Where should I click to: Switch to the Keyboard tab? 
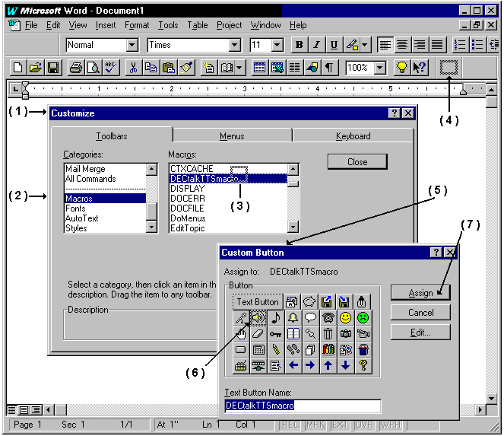[x=353, y=136]
